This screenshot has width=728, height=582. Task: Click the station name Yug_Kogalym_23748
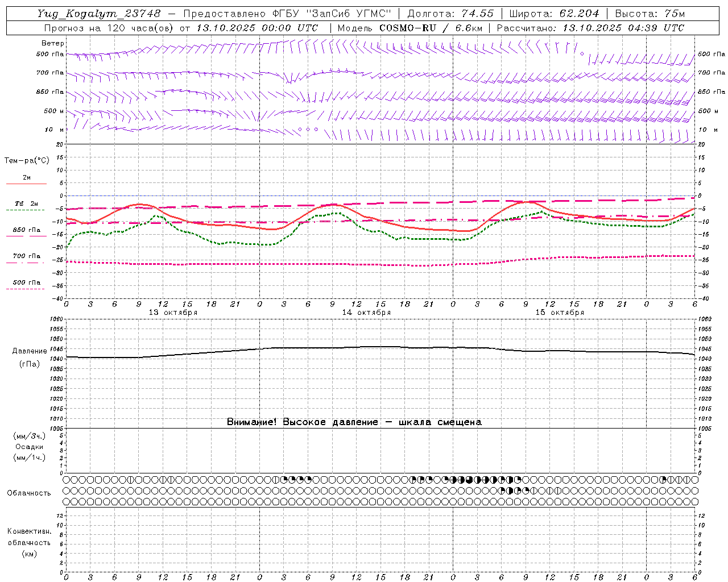click(x=99, y=14)
